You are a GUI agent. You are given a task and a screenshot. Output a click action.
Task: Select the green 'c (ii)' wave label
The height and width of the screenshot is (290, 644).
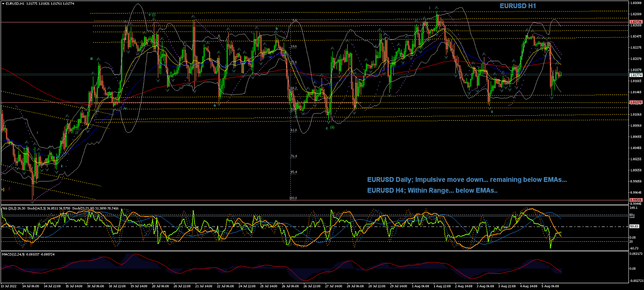pos(330,127)
